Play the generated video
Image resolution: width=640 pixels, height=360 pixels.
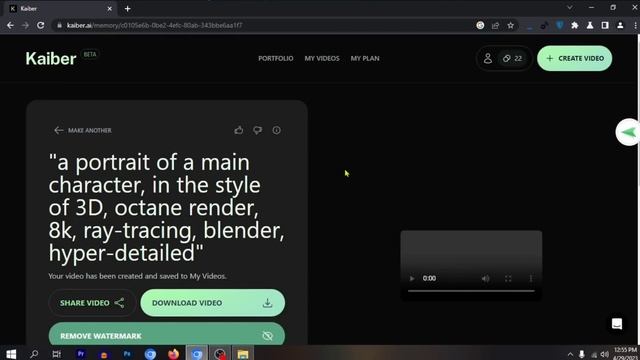pyautogui.click(x=411, y=278)
